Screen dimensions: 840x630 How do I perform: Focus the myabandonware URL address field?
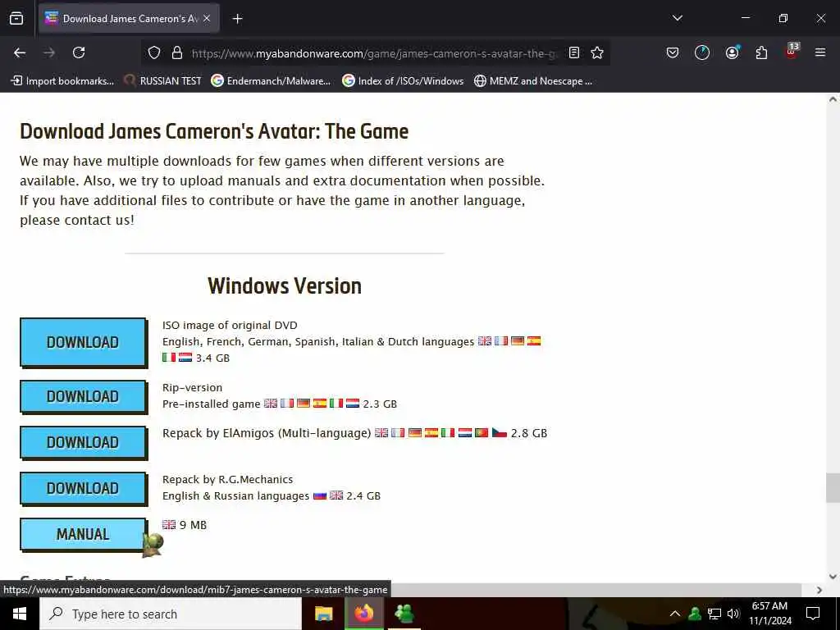(x=374, y=53)
